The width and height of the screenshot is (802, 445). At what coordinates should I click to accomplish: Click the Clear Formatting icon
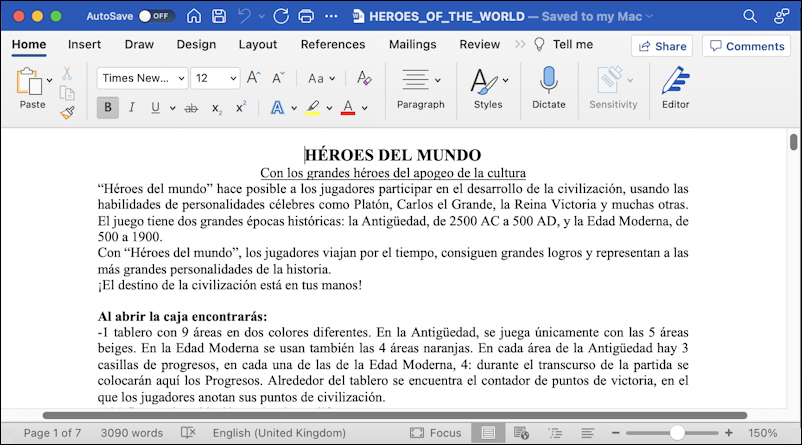point(364,78)
